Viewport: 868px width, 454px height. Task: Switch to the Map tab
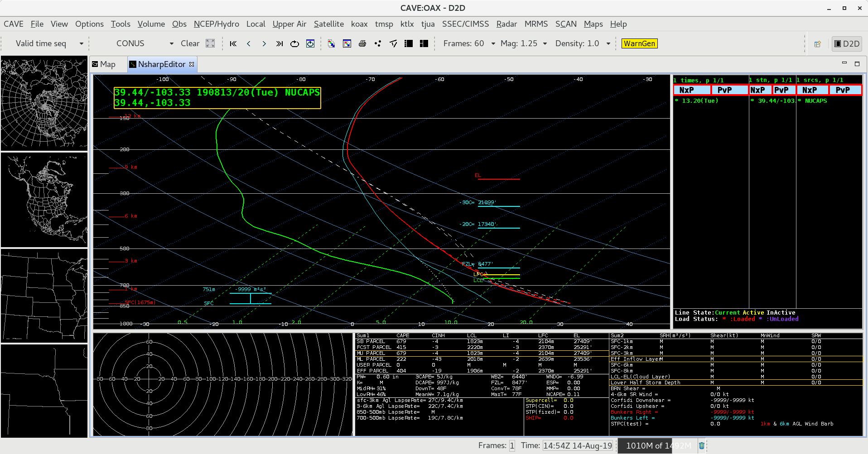pos(104,64)
